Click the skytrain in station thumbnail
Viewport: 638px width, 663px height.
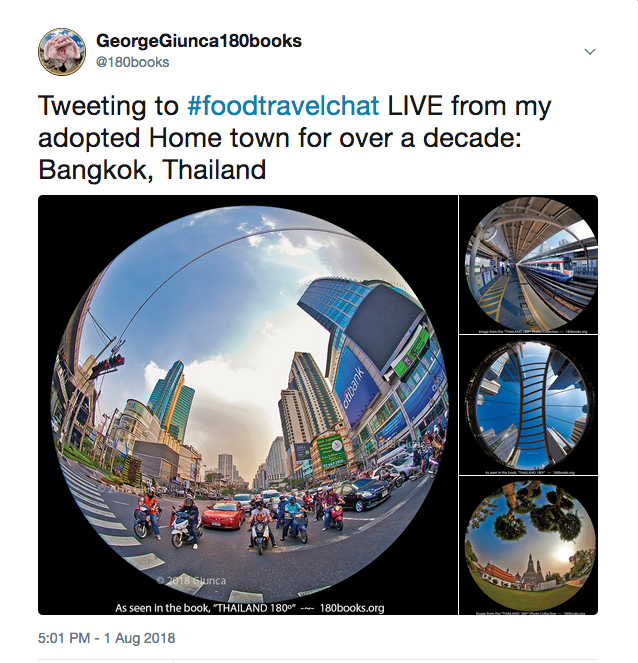[548, 267]
